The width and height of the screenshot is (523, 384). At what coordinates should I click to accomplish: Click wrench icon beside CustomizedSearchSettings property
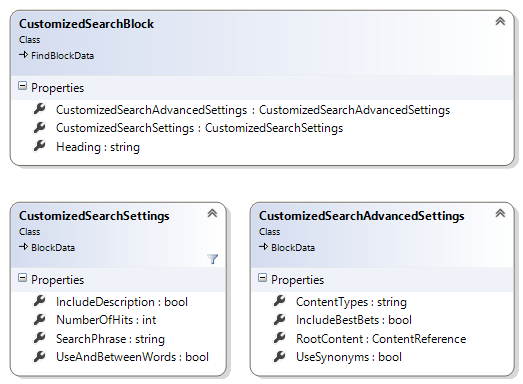click(39, 127)
